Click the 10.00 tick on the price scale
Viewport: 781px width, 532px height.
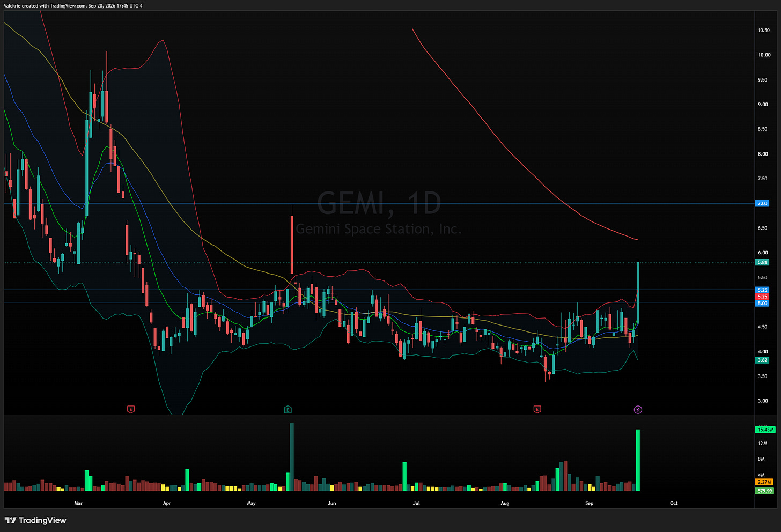click(x=764, y=55)
